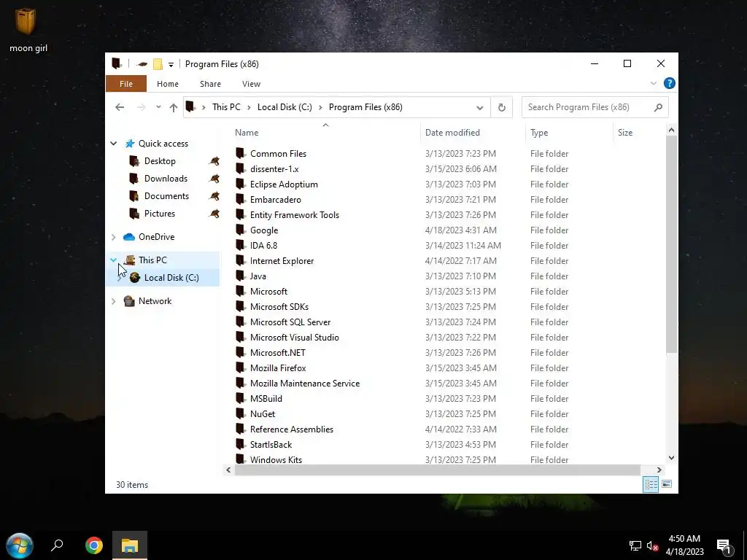747x560 pixels.
Task: Click This PC in the breadcrumb path
Action: coord(226,107)
